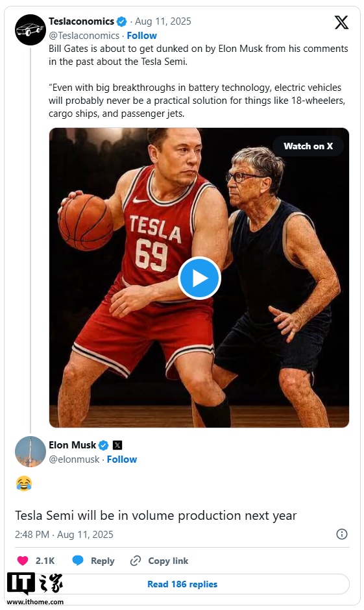The height and width of the screenshot is (610, 364).
Task: Click the Aug 11, 2025 date link
Action: click(163, 21)
